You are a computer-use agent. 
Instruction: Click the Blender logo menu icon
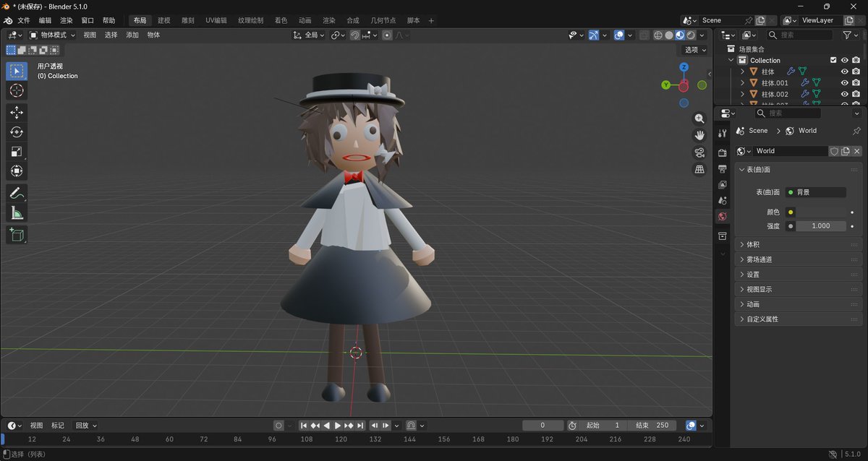point(7,20)
